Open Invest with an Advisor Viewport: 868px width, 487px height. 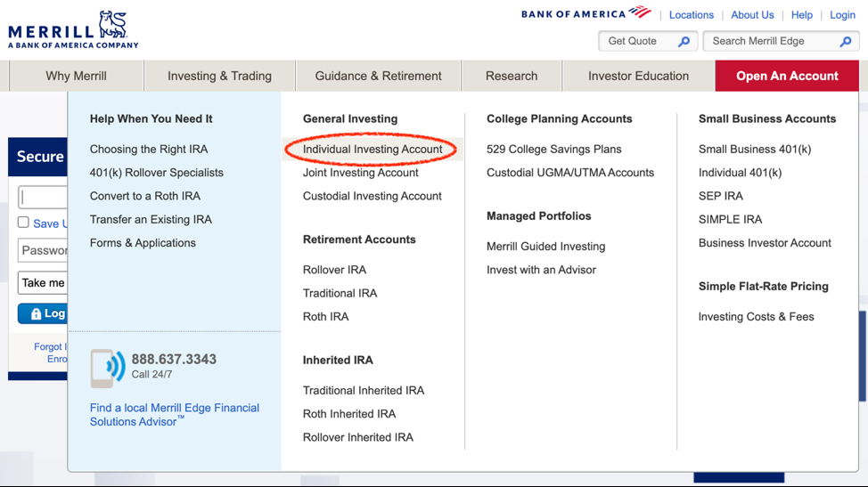(x=542, y=270)
